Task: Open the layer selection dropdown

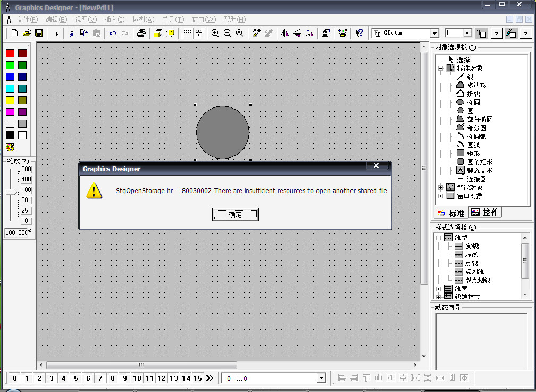Action: (x=321, y=378)
